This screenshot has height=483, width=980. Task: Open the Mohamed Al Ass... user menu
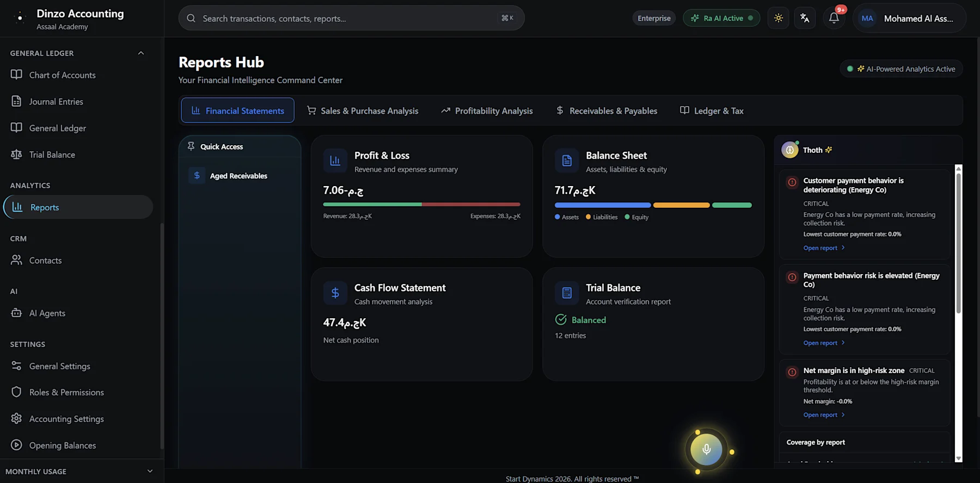coord(909,18)
